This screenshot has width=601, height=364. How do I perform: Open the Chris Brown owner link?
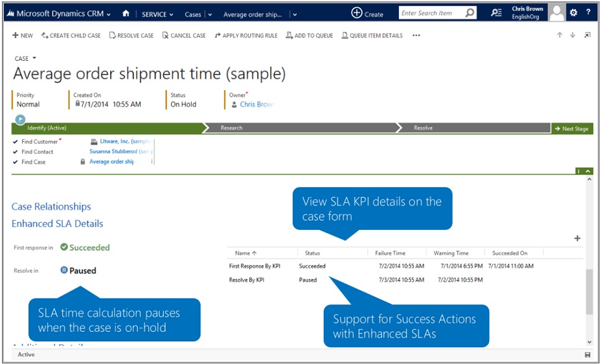point(256,104)
